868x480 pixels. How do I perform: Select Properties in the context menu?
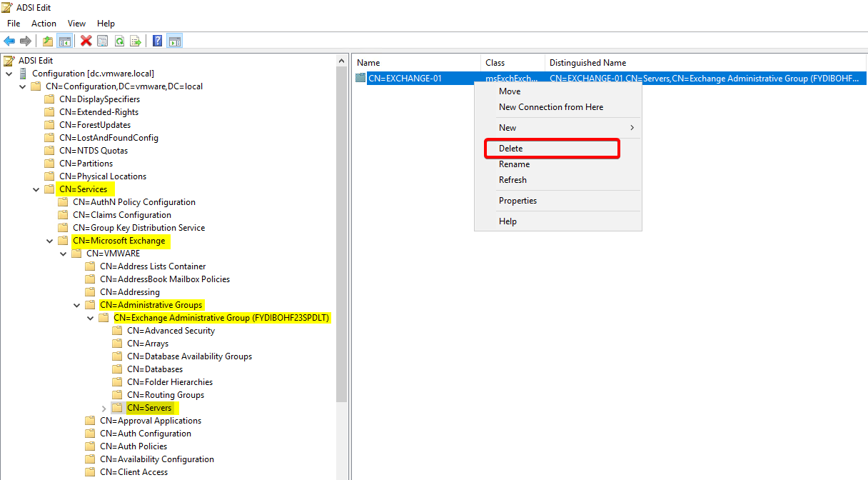click(518, 201)
